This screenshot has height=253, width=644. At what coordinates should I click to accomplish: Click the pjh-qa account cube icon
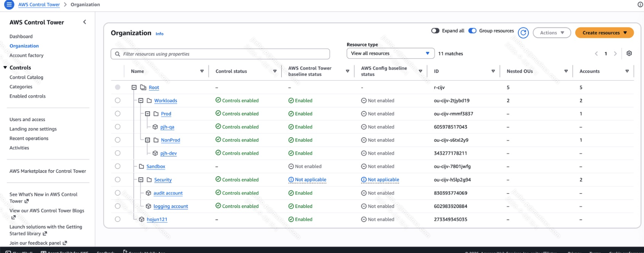pyautogui.click(x=155, y=127)
